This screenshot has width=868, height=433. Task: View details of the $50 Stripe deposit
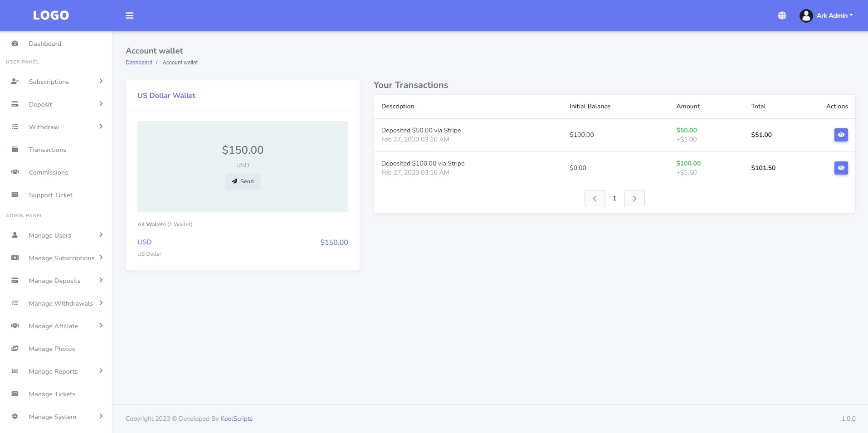841,135
